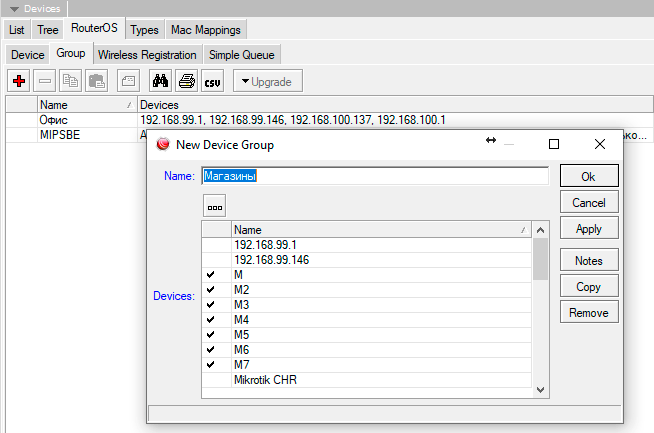This screenshot has width=654, height=433.
Task: Open the Upgrade dropdown menu
Action: pos(268,81)
